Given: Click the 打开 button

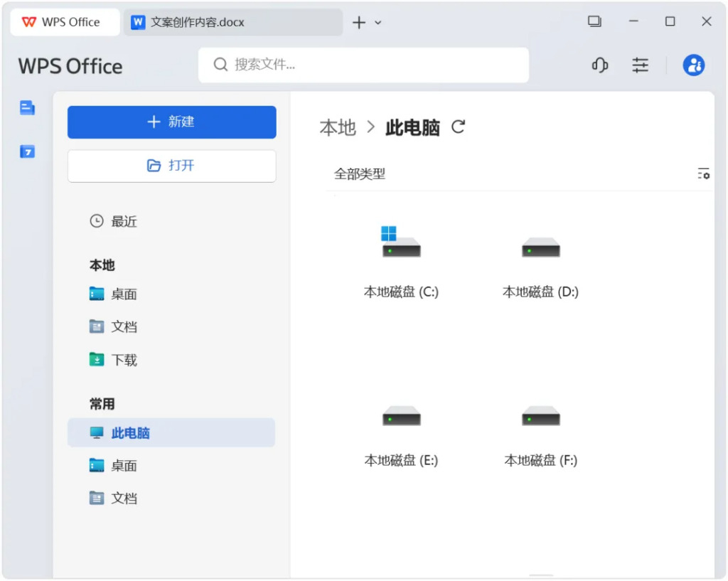Looking at the screenshot, I should (171, 166).
